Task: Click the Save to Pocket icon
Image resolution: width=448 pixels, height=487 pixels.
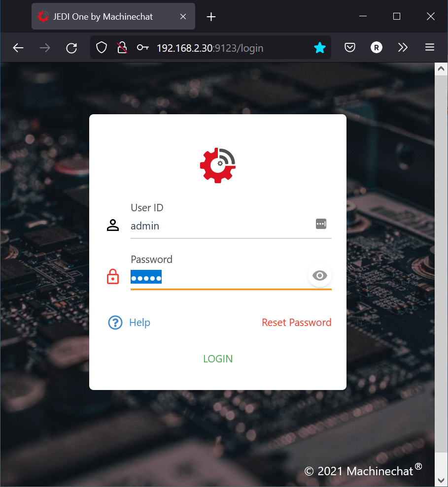Action: pyautogui.click(x=350, y=48)
